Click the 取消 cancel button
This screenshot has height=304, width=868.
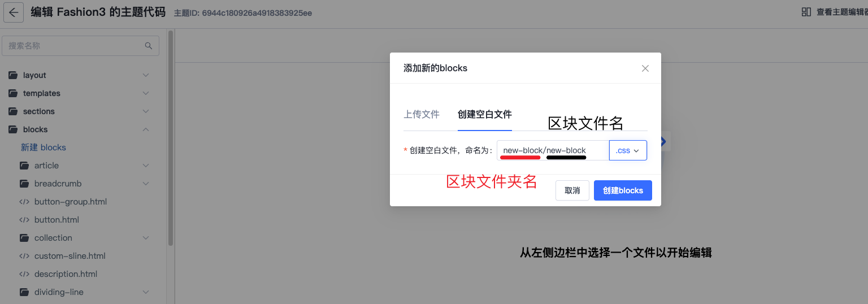572,190
